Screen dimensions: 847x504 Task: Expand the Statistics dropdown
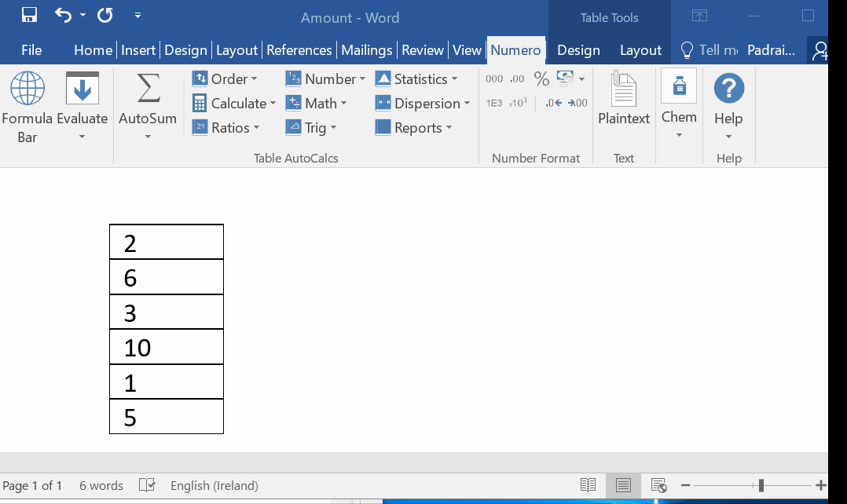click(x=416, y=79)
